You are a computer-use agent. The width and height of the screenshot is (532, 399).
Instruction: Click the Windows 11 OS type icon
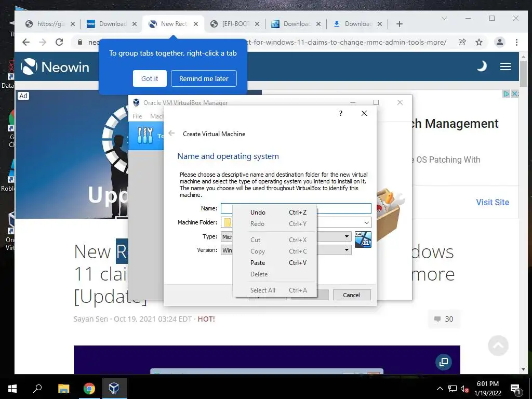point(363,239)
